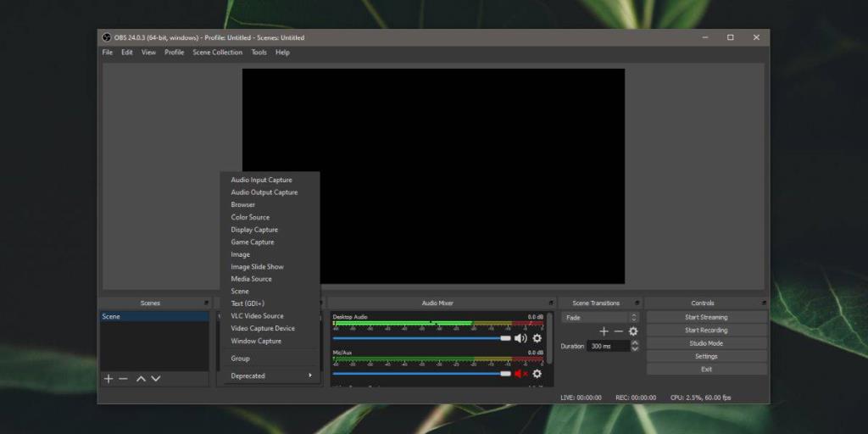The image size is (868, 434).
Task: Open the Tools menu
Action: tap(259, 53)
